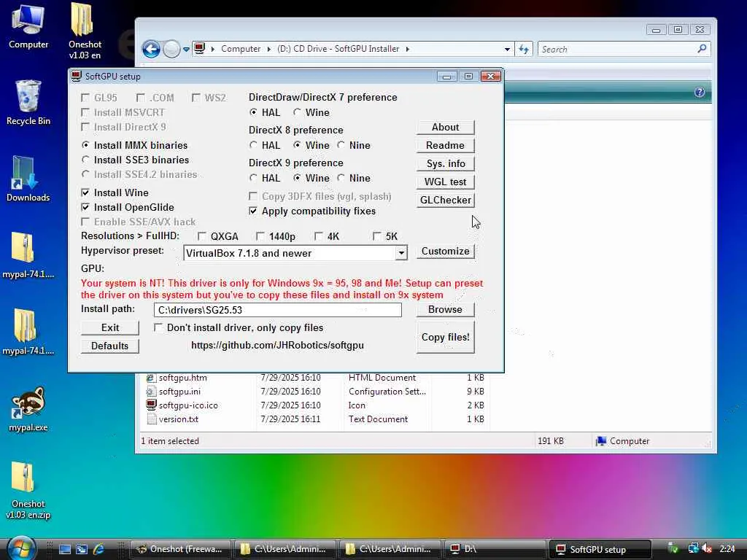Click the Customize button

click(445, 251)
